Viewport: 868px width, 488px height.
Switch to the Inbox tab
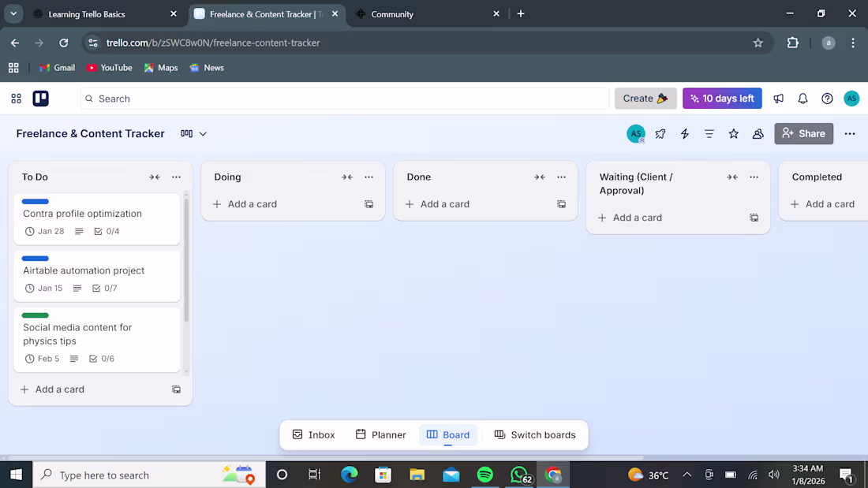[x=312, y=434]
